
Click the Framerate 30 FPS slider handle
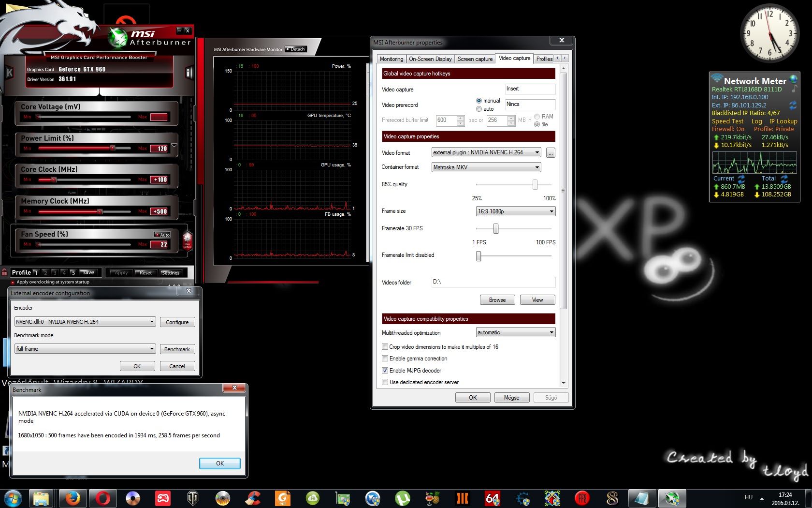point(496,228)
